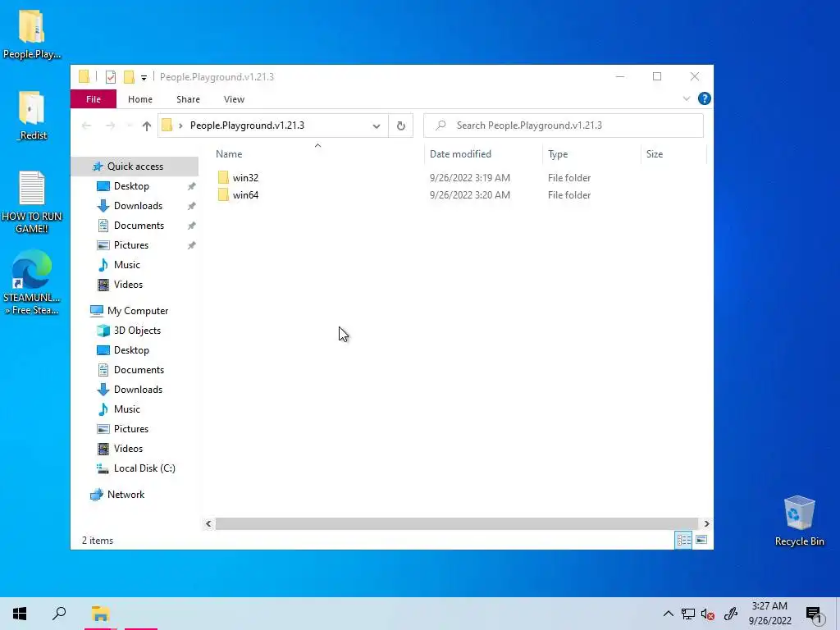Click scroll left arrow on scrollbar
This screenshot has width=840, height=630.
point(208,523)
